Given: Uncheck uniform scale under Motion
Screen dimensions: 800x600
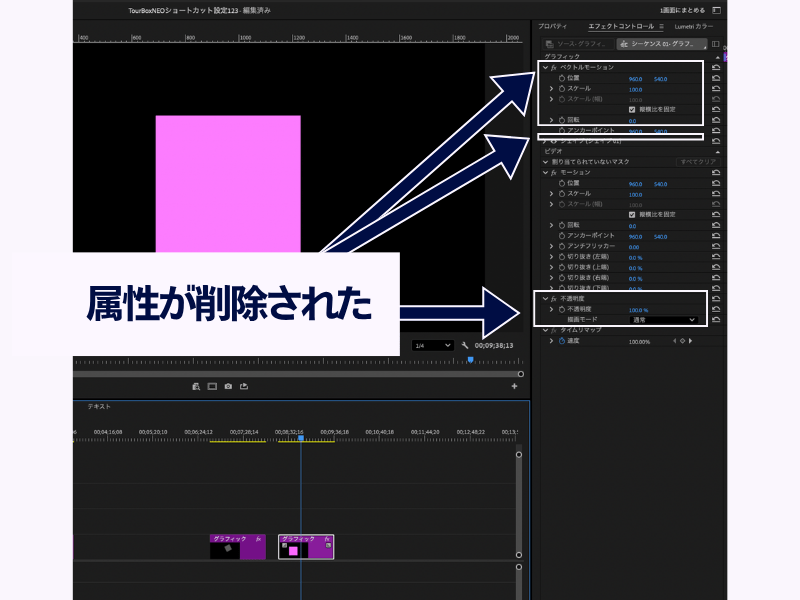Looking at the screenshot, I should [x=632, y=214].
